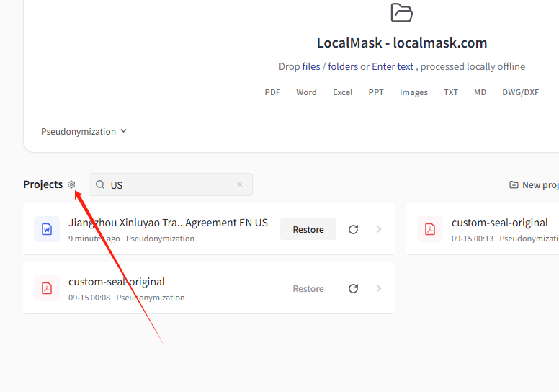Click the Word file icon of Jiangzhou agreement
The height and width of the screenshot is (392, 559).
point(47,229)
